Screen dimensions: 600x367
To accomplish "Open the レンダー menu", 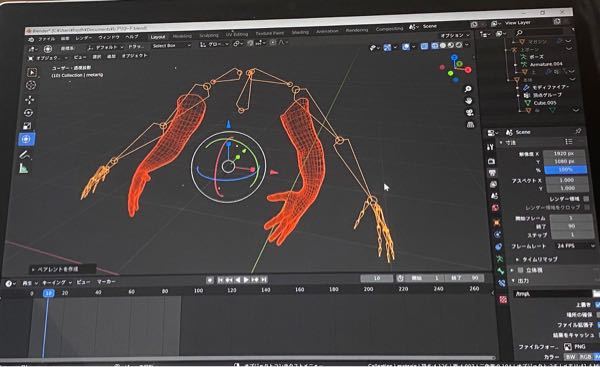I will pos(83,38).
